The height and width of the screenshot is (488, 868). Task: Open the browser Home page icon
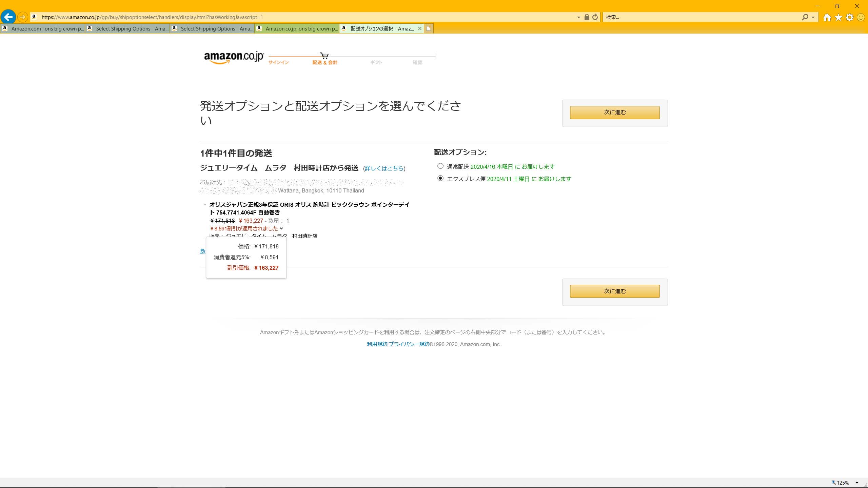tap(827, 17)
